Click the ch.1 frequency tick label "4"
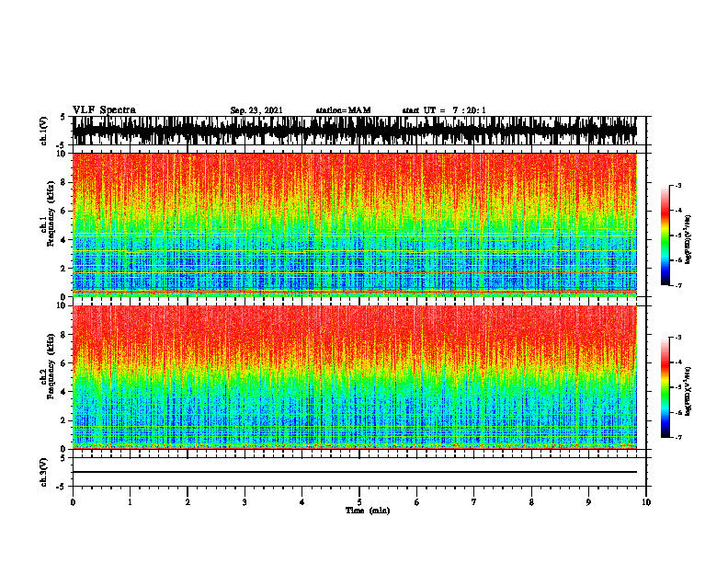Viewport: 728px width, 563px height. pyautogui.click(x=64, y=240)
